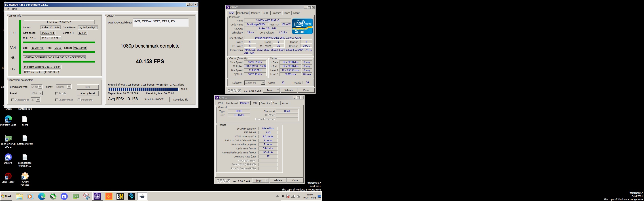Click Run button in HWBOT benchmark
The height and width of the screenshot is (201, 644).
[x=87, y=87]
